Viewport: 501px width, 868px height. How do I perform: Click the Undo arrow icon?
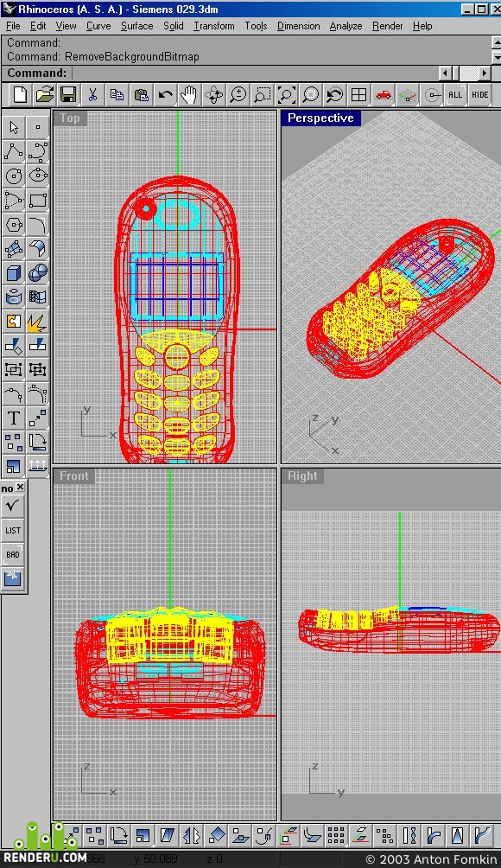click(165, 94)
